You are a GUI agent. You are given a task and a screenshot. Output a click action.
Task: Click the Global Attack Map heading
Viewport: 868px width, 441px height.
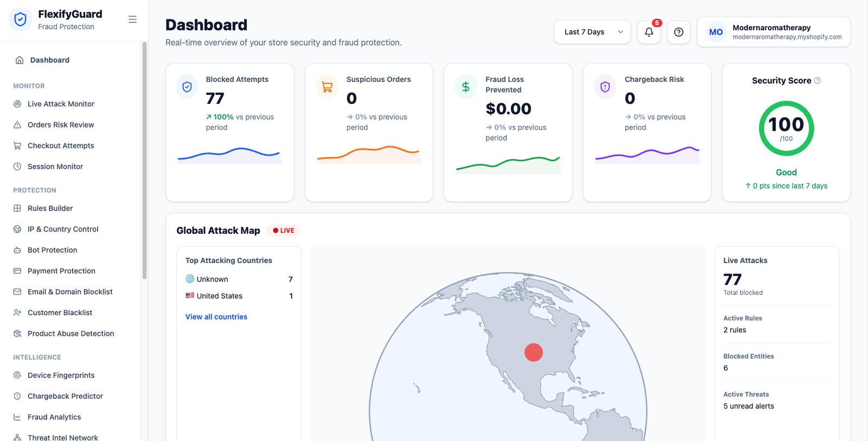point(218,231)
